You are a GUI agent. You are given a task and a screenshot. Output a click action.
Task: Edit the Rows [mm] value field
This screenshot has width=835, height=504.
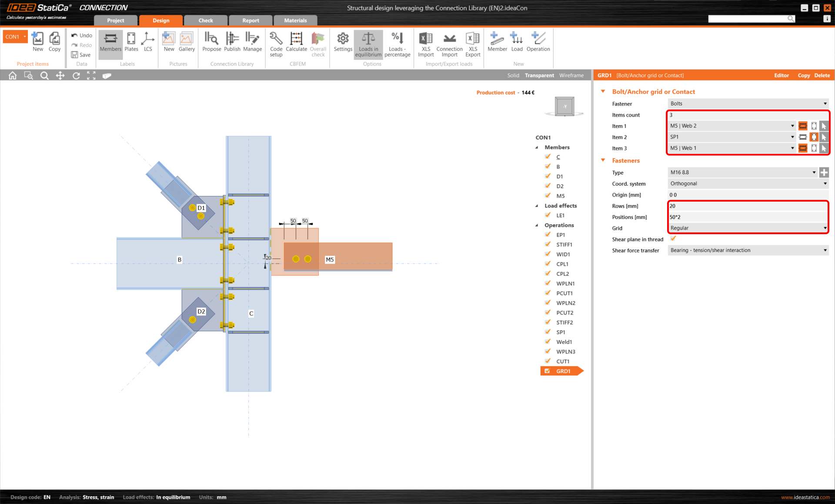coord(747,206)
